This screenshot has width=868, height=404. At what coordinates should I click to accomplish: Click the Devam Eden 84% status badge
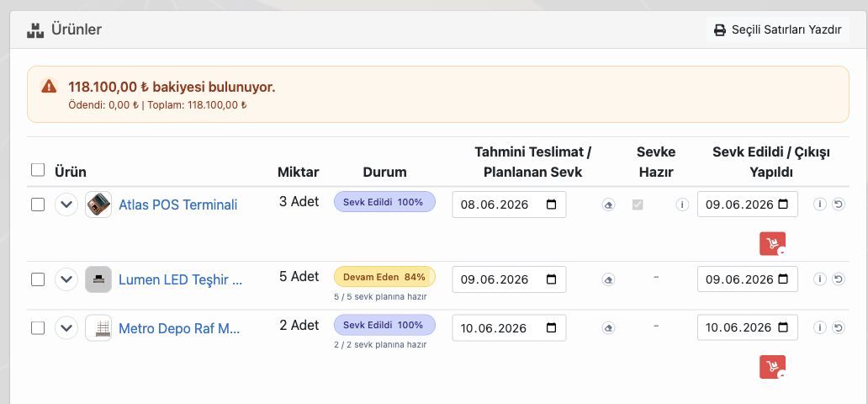[384, 277]
